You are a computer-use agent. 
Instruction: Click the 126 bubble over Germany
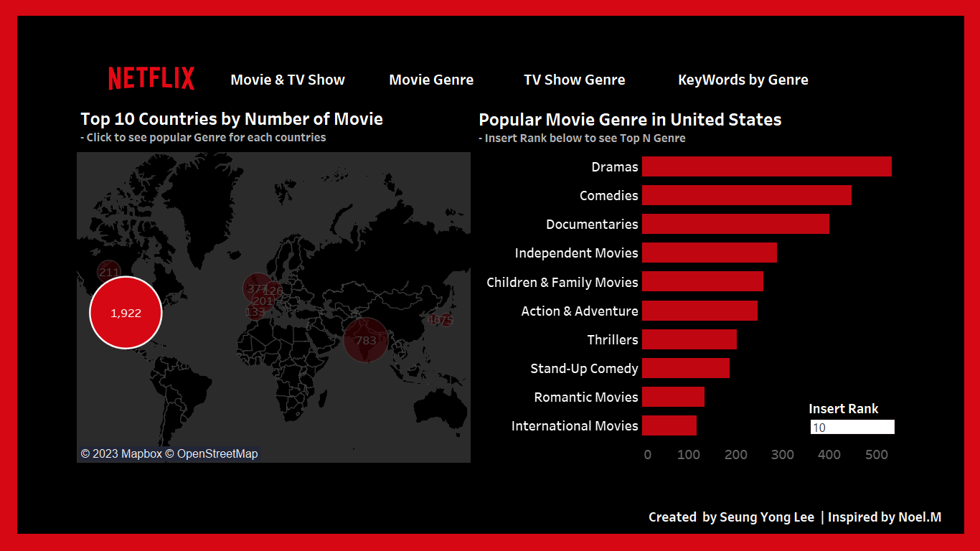[x=273, y=291]
